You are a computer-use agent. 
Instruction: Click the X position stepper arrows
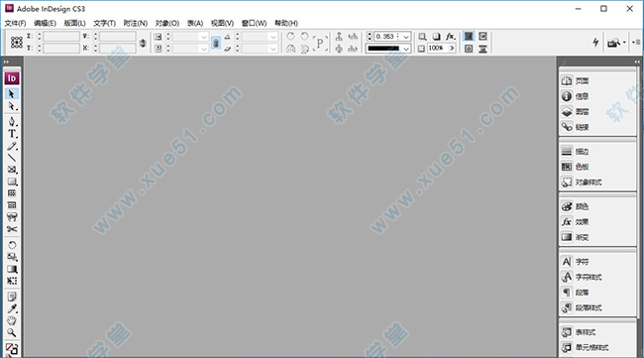pyautogui.click(x=39, y=36)
